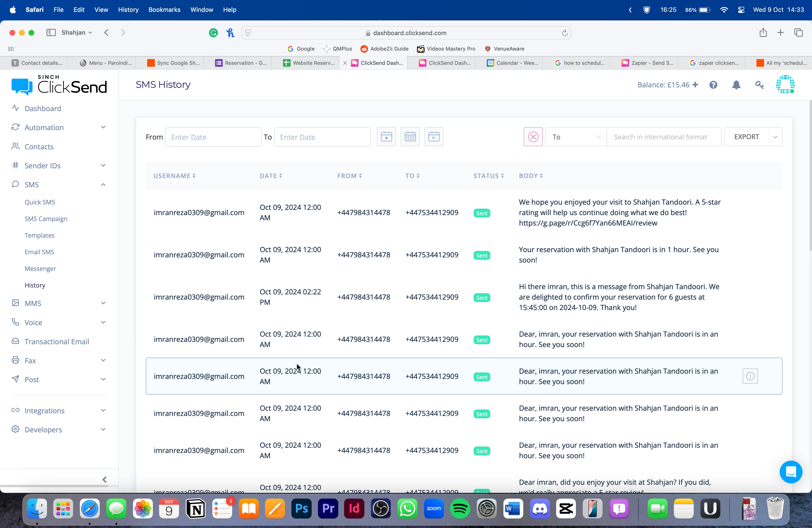812x528 pixels.
Task: Click the month-grid calendar icon
Action: click(410, 137)
